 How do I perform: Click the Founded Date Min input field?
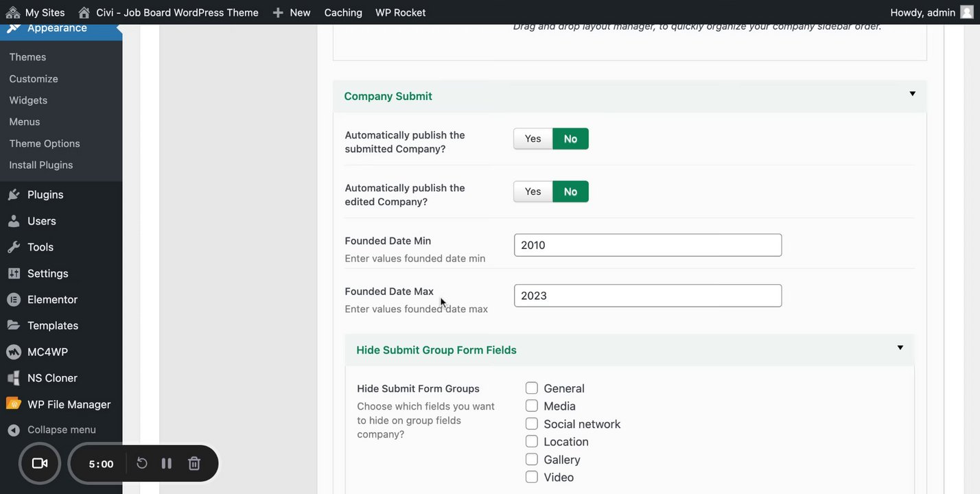[x=647, y=245]
